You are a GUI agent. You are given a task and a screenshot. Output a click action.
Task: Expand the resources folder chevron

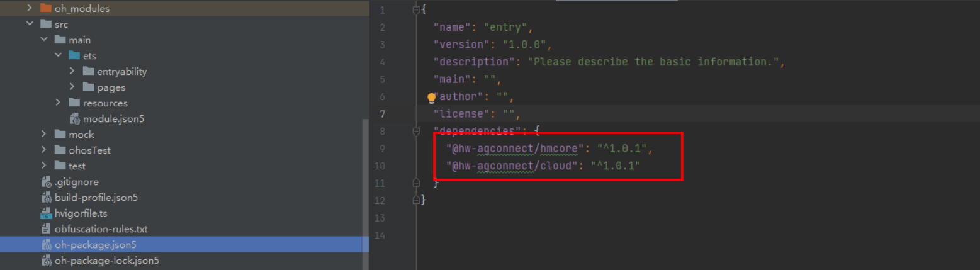pyautogui.click(x=58, y=103)
